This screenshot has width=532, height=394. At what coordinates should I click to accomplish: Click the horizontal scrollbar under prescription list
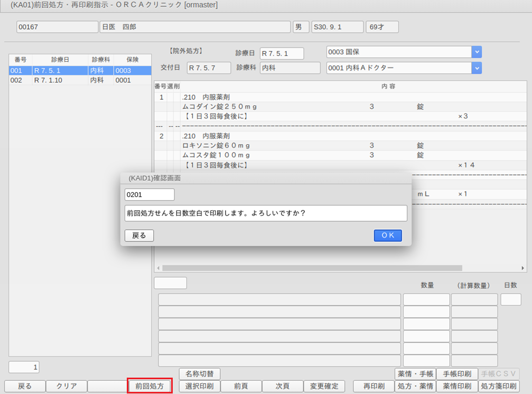(x=312, y=268)
